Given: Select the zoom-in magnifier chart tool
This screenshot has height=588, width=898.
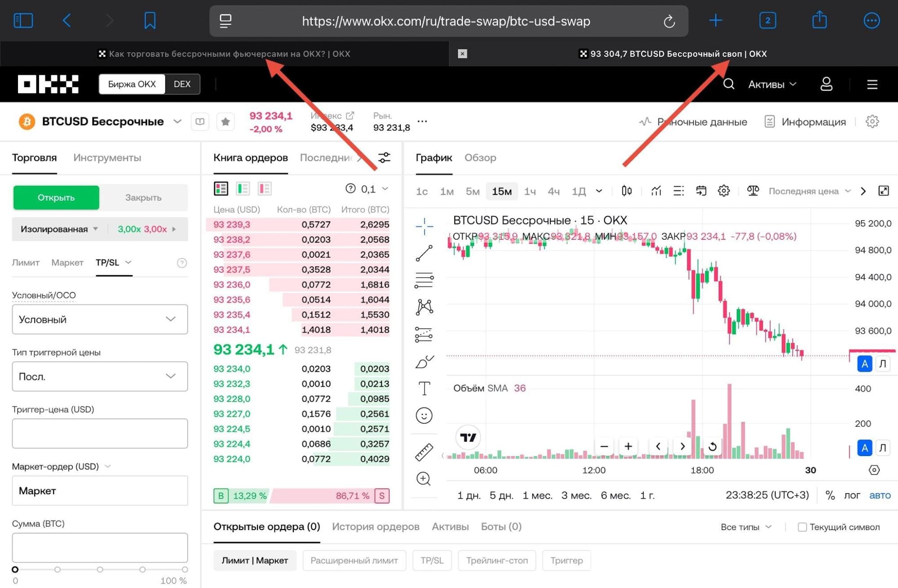Looking at the screenshot, I should coord(423,479).
